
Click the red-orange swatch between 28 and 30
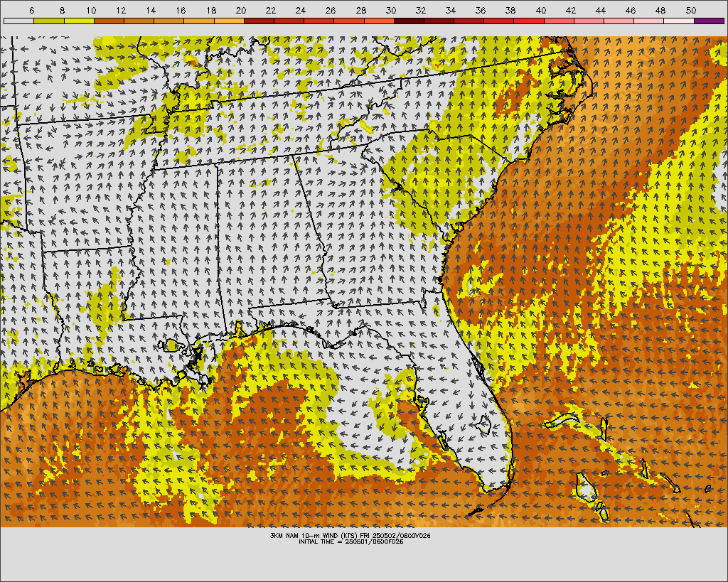coord(380,21)
